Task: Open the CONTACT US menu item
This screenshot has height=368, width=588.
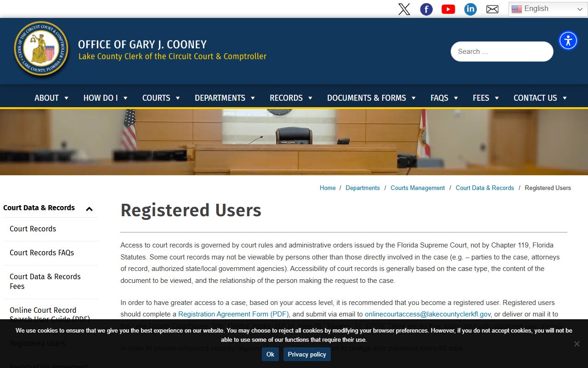Action: (535, 98)
